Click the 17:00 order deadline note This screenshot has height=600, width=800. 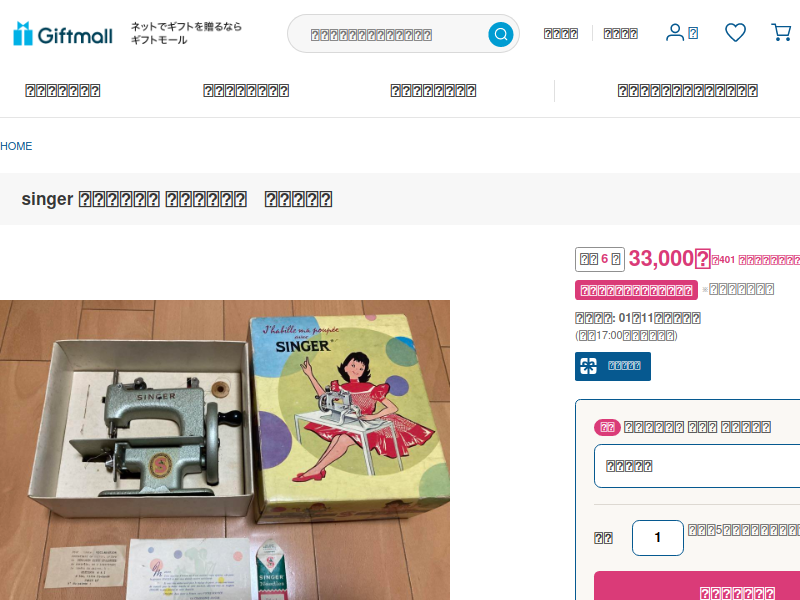pyautogui.click(x=626, y=336)
